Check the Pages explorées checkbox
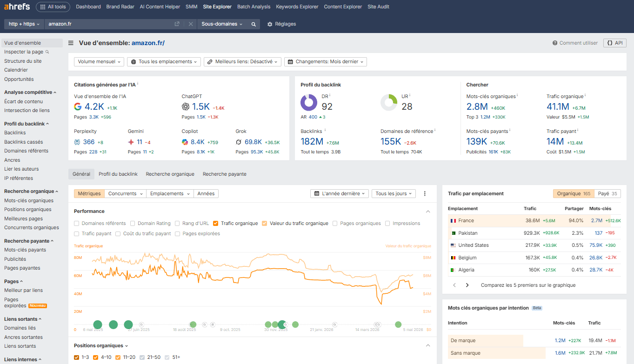Image resolution: width=634 pixels, height=364 pixels. coord(178,234)
